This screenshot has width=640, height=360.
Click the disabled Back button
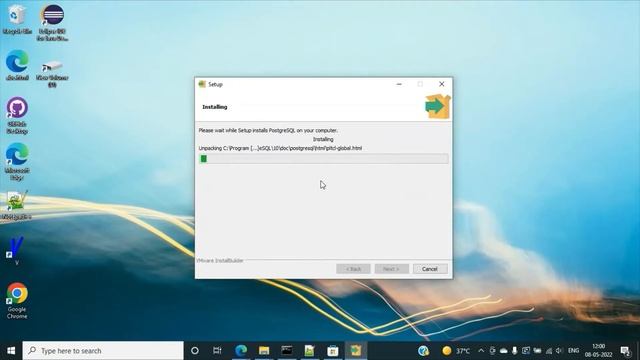click(353, 269)
